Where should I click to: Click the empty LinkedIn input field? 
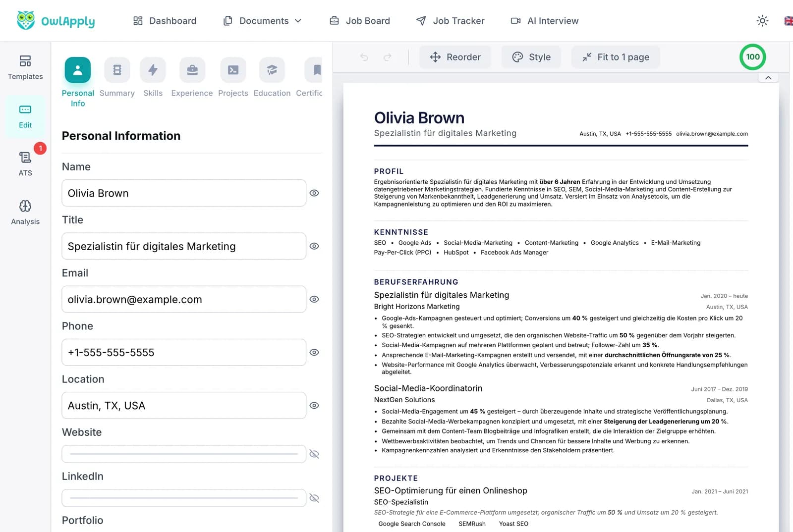(184, 498)
